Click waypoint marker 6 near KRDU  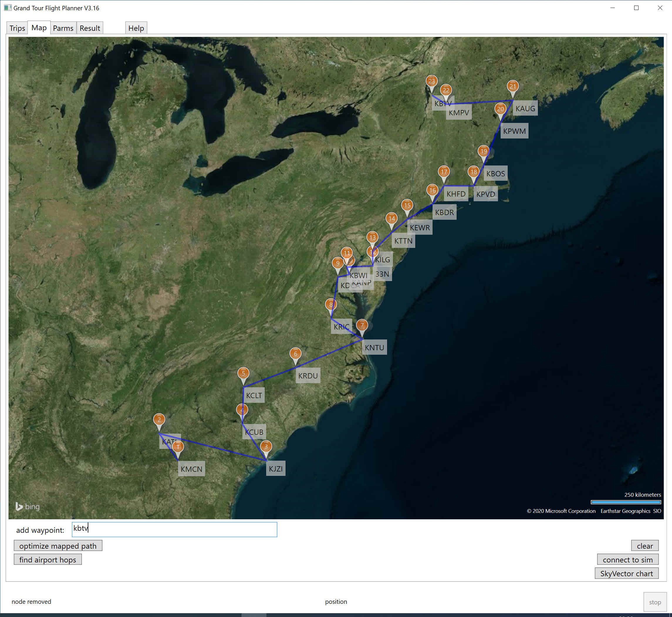point(295,354)
